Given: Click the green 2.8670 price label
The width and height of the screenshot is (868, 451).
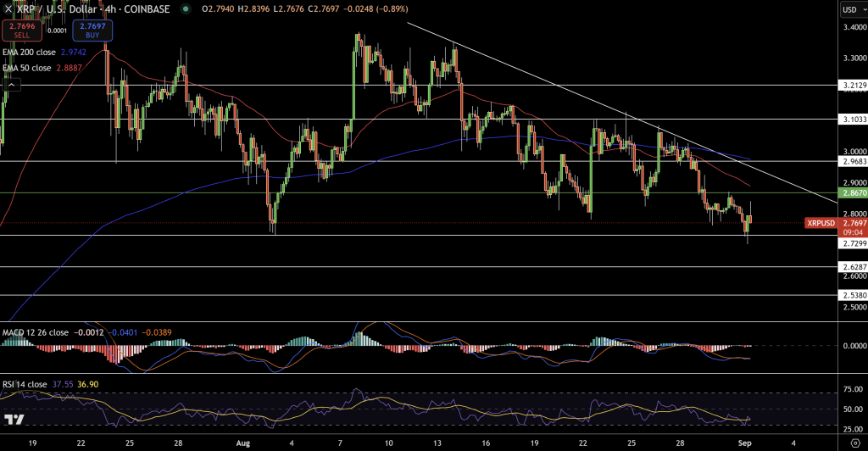Looking at the screenshot, I should click(x=853, y=193).
